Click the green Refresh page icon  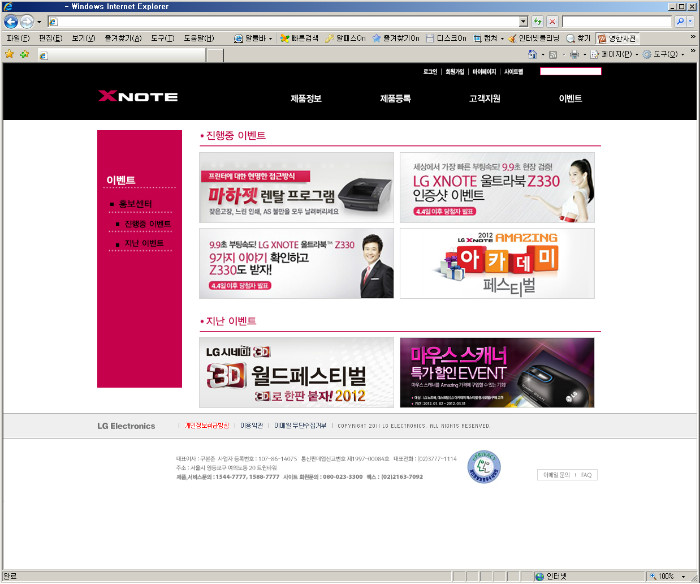538,21
